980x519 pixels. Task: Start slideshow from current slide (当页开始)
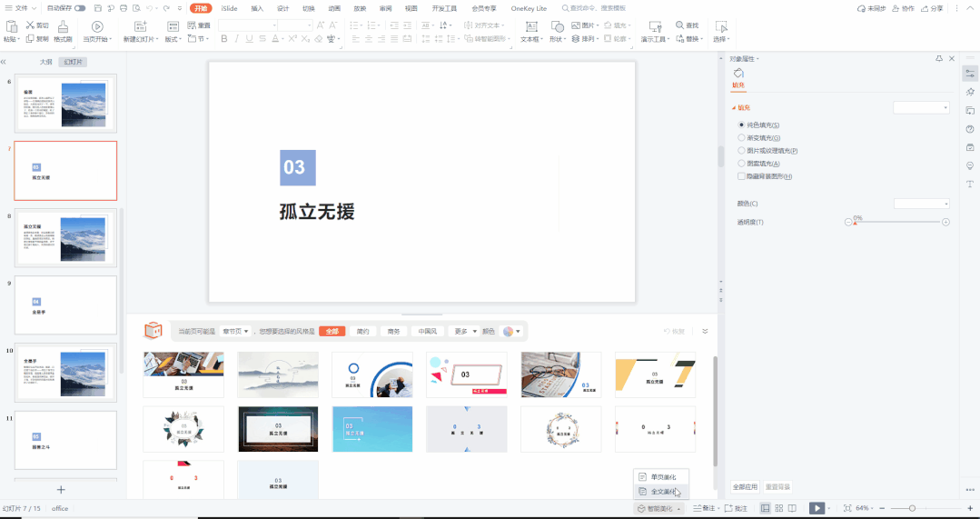click(97, 32)
